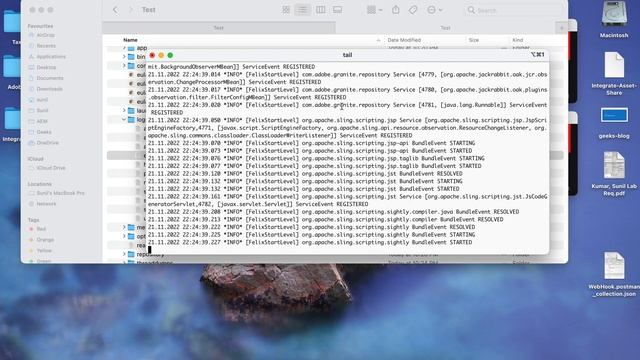Select Integrate-Asset-Share file on desktop

coord(614,73)
